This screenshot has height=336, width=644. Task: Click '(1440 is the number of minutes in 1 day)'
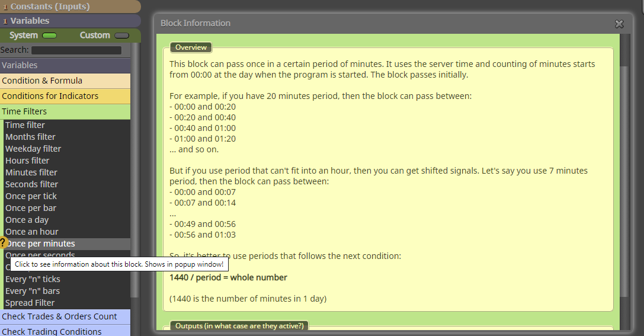pos(248,299)
